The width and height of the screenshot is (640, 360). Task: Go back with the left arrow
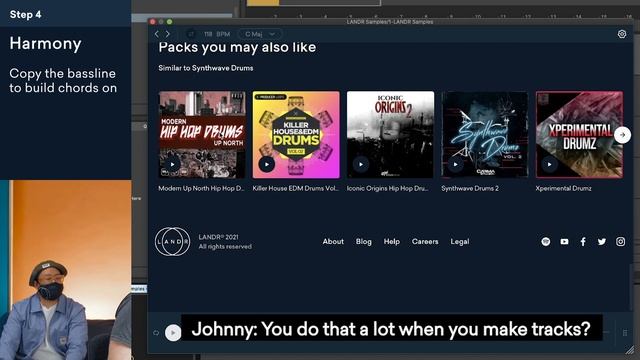coord(157,34)
